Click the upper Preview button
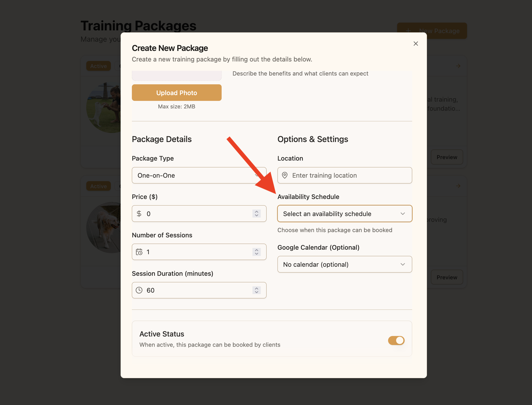Viewport: 532px width, 405px height. tap(447, 157)
